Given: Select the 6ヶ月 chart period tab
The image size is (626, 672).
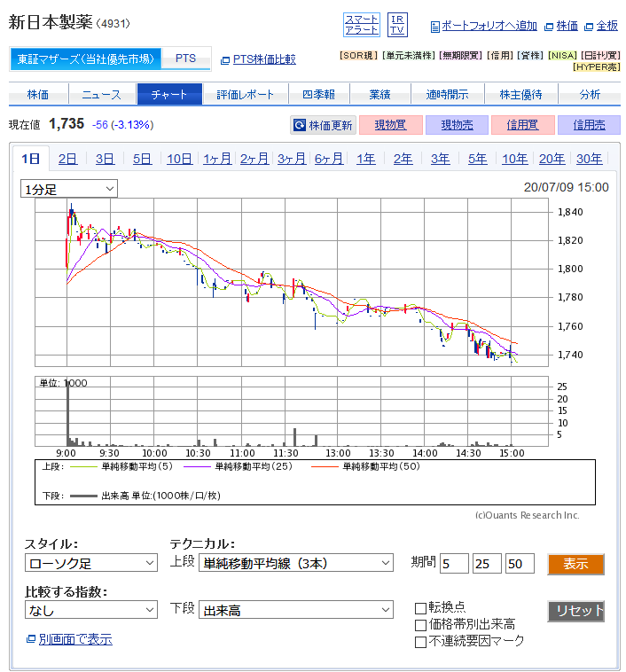Looking at the screenshot, I should tap(328, 160).
